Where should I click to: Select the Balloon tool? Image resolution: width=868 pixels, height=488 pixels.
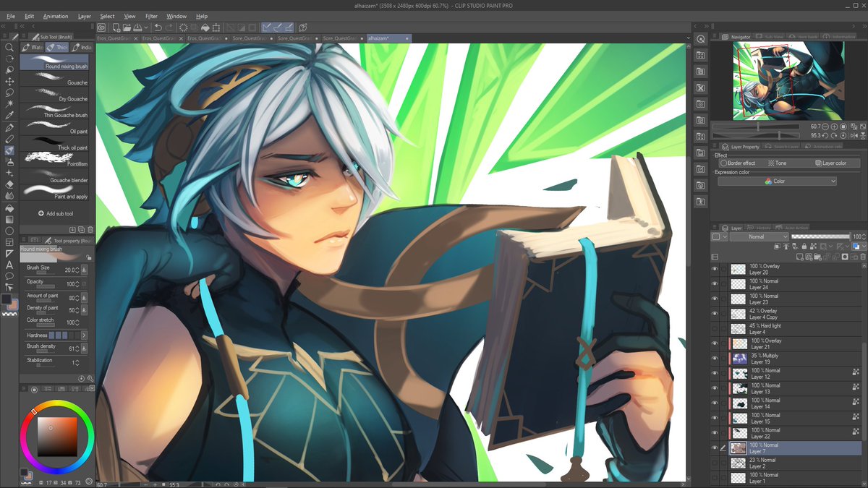point(9,277)
